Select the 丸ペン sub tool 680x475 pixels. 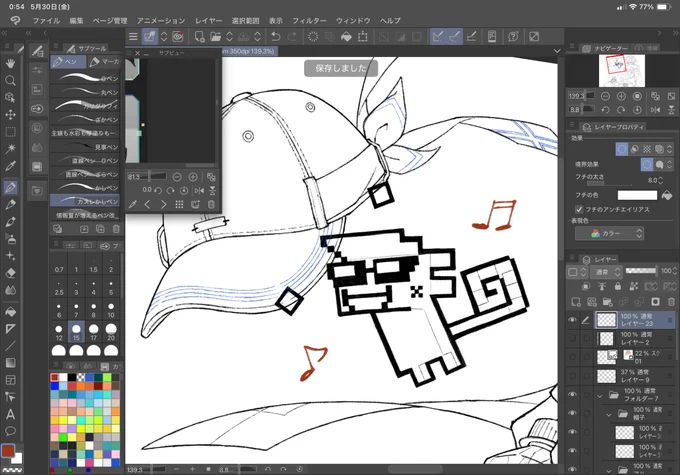85,92
